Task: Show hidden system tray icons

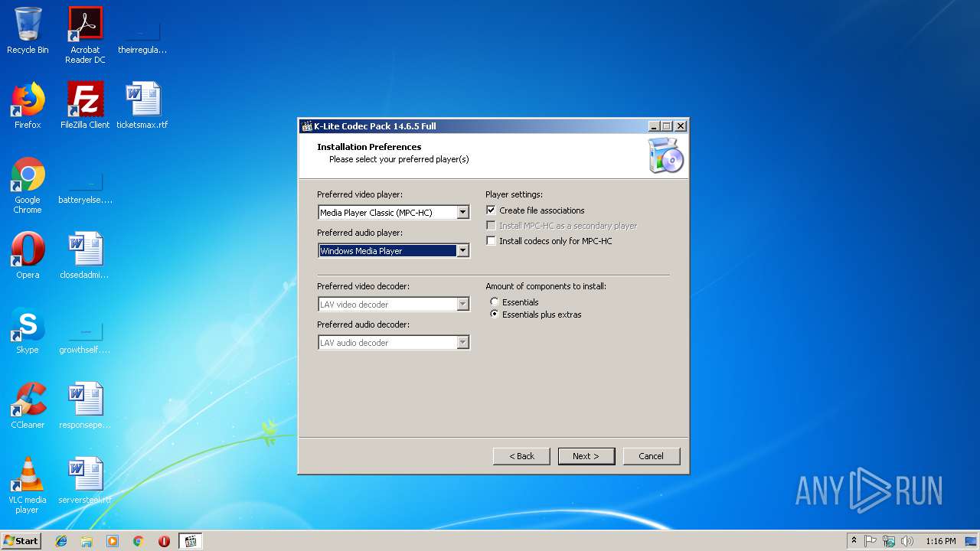Action: coord(854,541)
